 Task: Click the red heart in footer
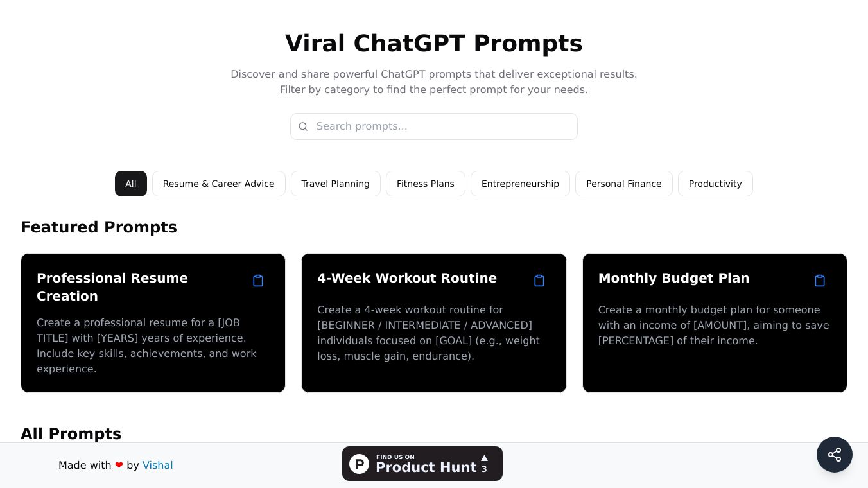click(119, 466)
